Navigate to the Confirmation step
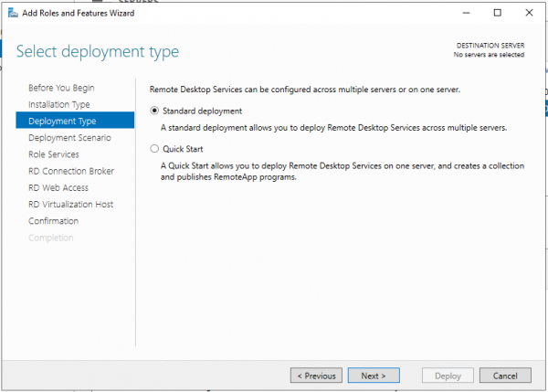 coord(54,221)
